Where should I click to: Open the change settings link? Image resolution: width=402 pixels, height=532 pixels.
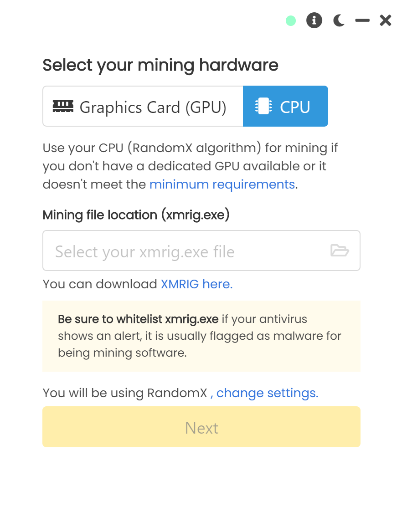pos(267,393)
